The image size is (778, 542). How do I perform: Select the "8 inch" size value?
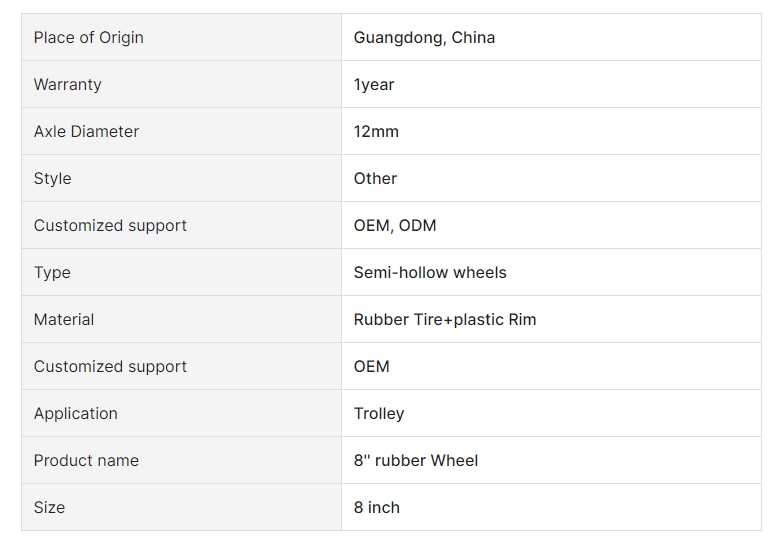(x=377, y=508)
